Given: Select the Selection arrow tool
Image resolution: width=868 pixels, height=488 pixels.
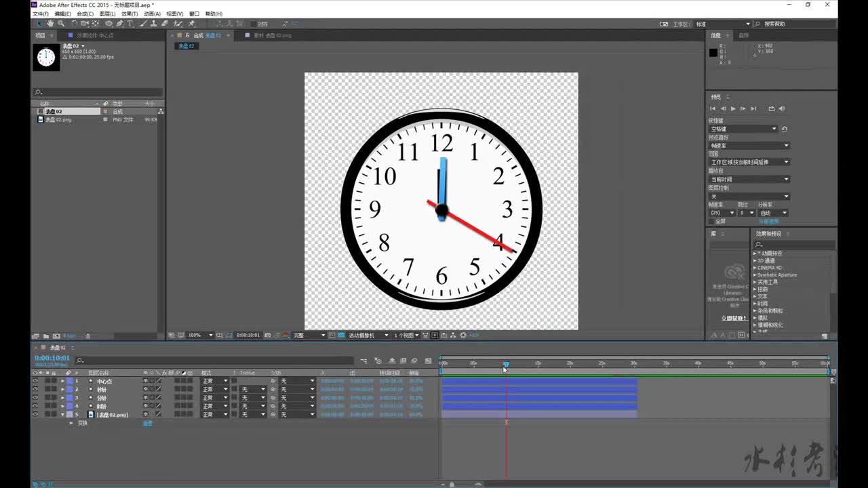Looking at the screenshot, I should click(40, 24).
